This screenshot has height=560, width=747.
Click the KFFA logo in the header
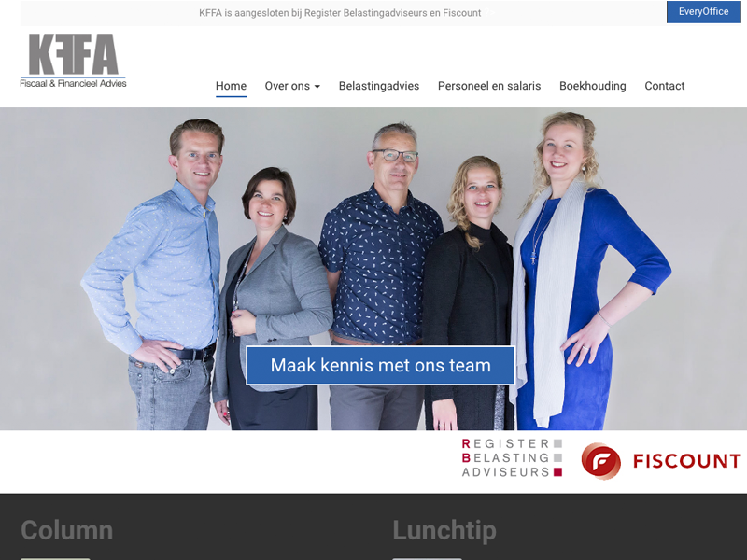[73, 61]
